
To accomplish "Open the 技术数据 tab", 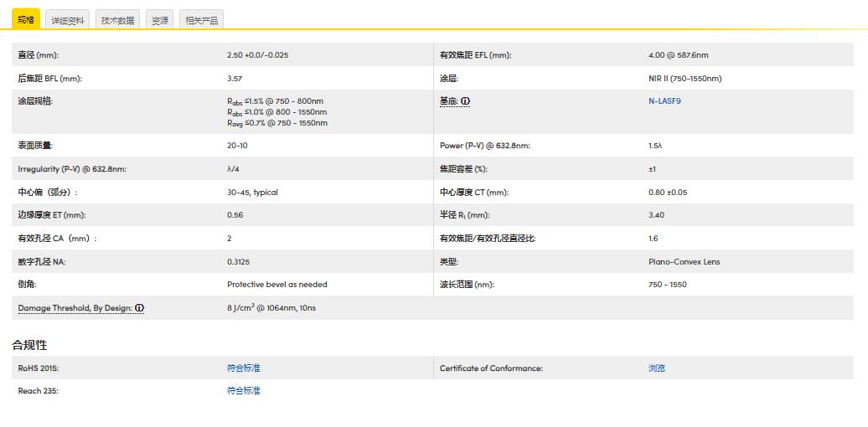I will click(117, 20).
